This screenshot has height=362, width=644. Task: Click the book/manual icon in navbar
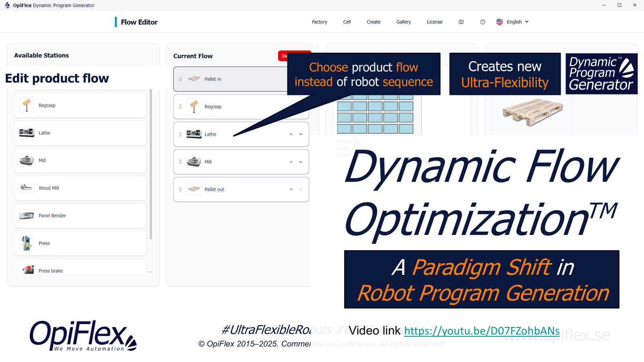tap(461, 22)
